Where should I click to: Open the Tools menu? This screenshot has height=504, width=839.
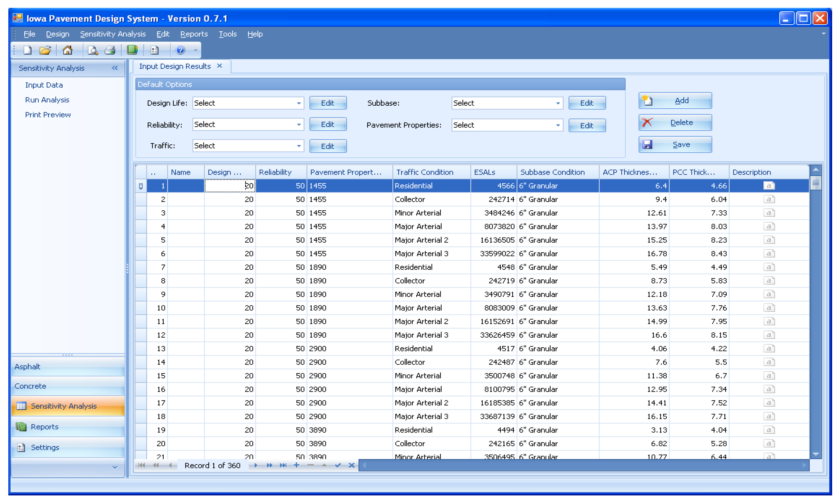pos(227,34)
